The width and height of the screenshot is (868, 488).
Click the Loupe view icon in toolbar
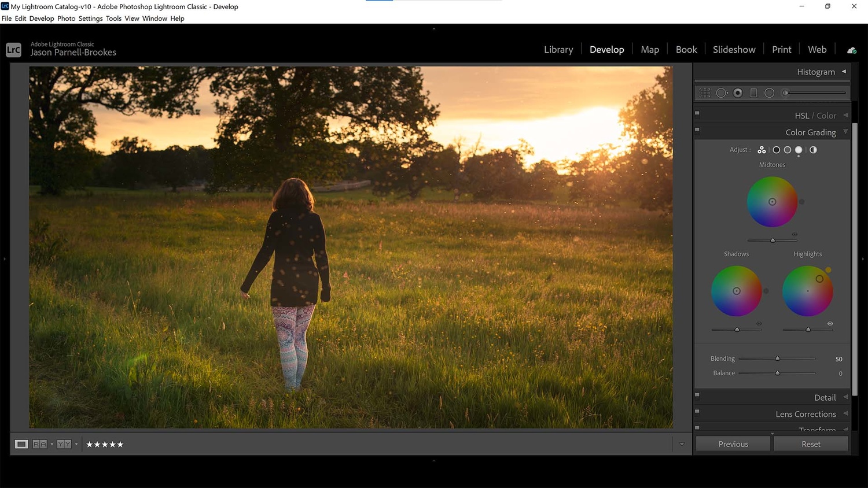[x=21, y=444]
